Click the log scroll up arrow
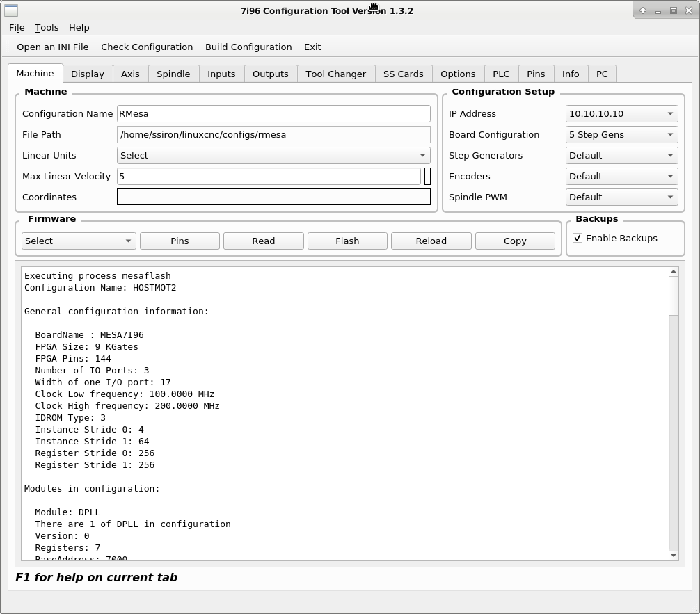 tap(674, 271)
